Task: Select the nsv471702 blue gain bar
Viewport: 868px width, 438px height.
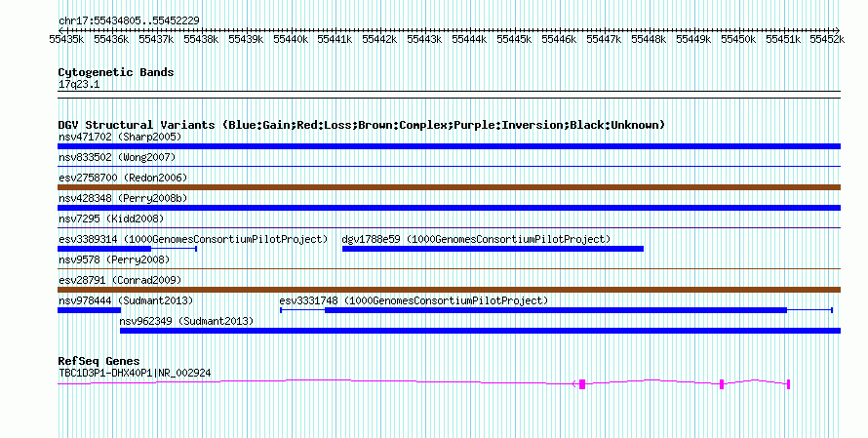Action: (449, 146)
